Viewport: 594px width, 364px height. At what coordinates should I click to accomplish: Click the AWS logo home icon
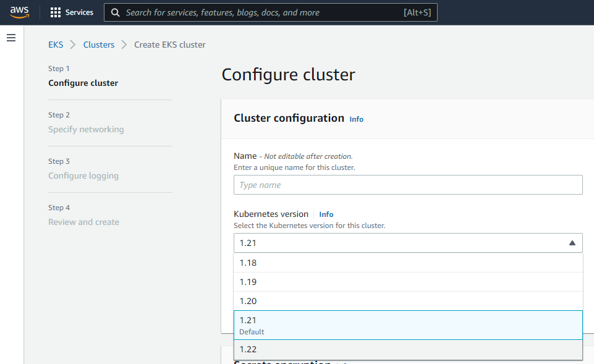click(x=19, y=12)
